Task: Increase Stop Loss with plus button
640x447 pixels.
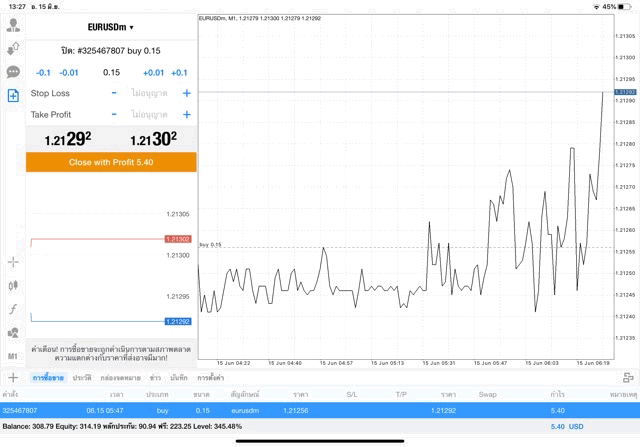Action: 187,93
